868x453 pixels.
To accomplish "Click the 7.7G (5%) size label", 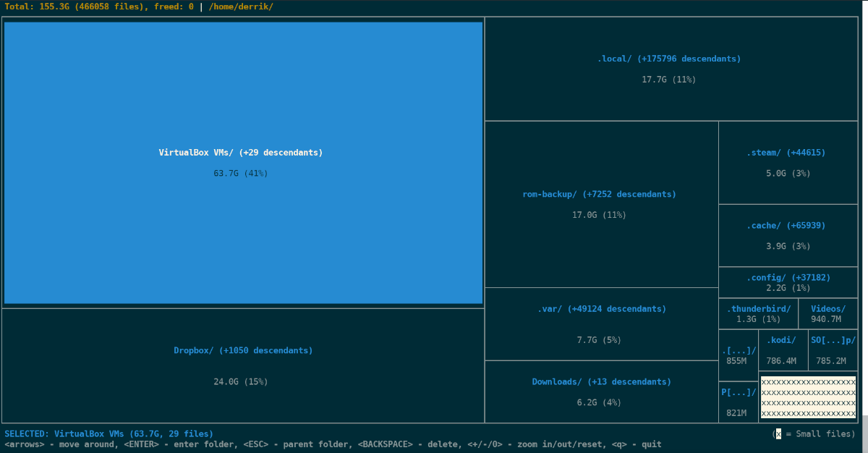I will click(599, 340).
